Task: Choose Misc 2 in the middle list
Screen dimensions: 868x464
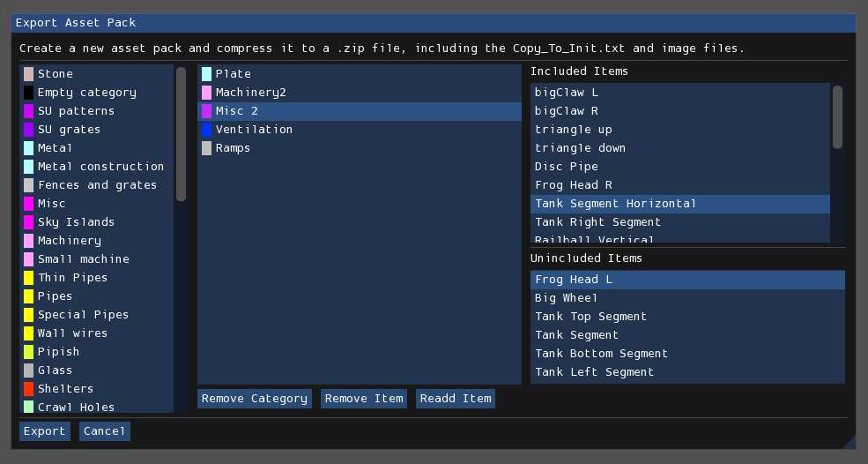Action: (360, 111)
